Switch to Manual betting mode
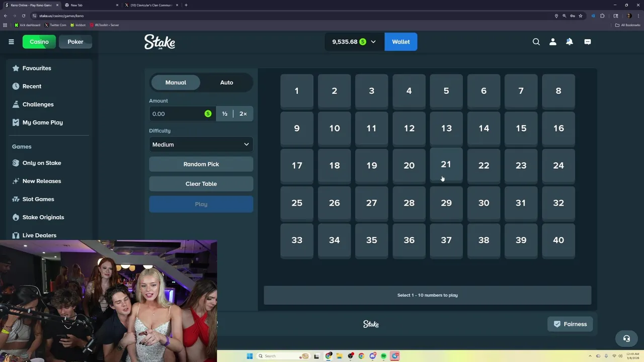 coord(176,82)
